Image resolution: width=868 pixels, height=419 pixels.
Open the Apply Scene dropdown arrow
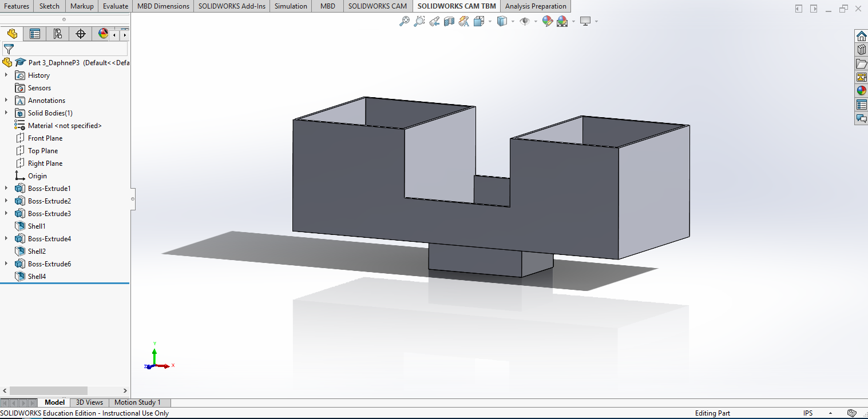pyautogui.click(x=573, y=22)
